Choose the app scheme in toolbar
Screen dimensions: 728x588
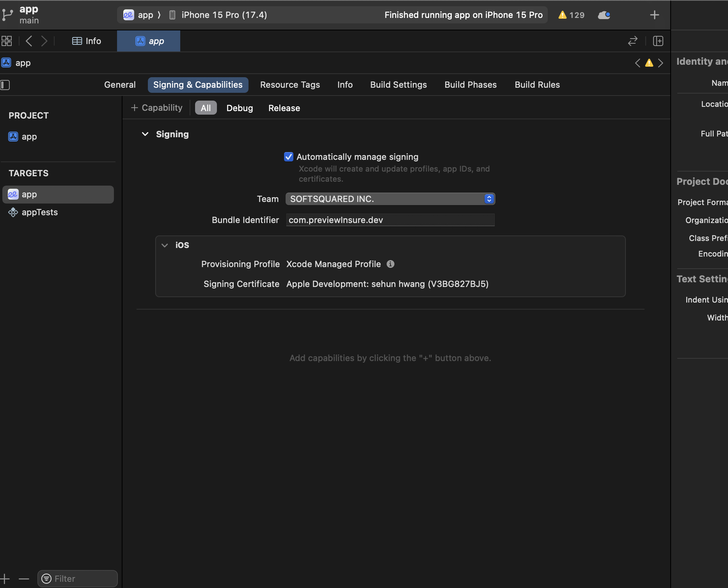point(138,15)
